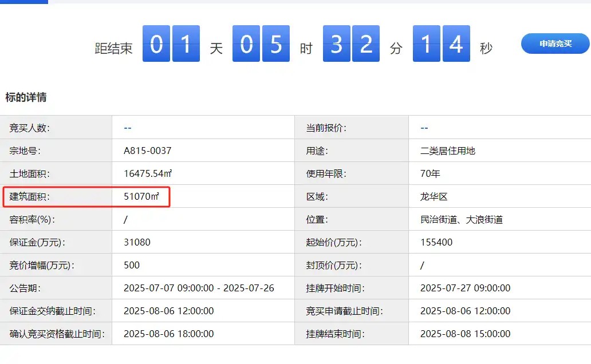Click the 挂牌开始时间 value 2025-07-27 09:00:00
Viewport: 591px width, 364px height.
465,288
